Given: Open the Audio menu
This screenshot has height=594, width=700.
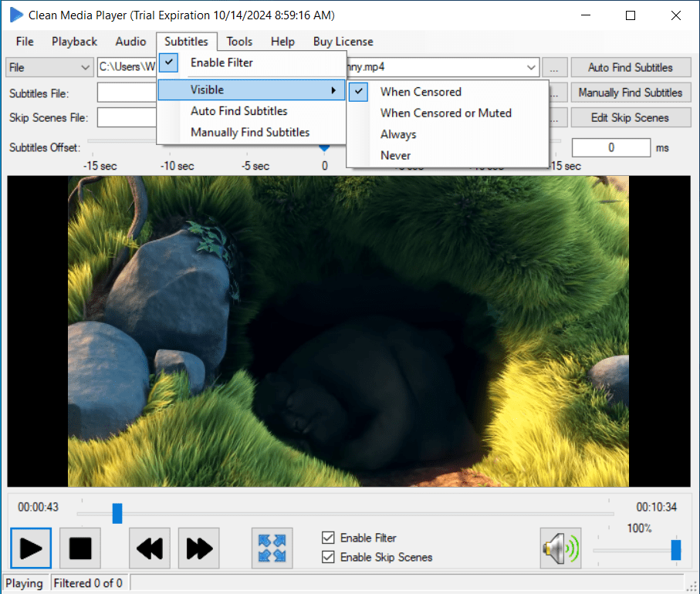Looking at the screenshot, I should click(x=130, y=42).
